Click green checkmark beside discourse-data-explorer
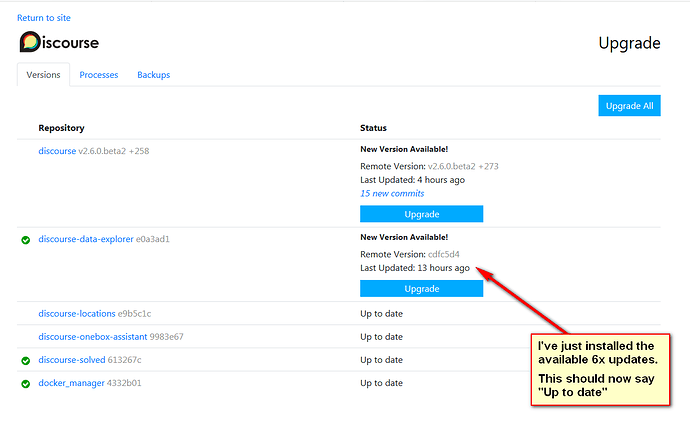This screenshot has width=690, height=421. point(26,240)
